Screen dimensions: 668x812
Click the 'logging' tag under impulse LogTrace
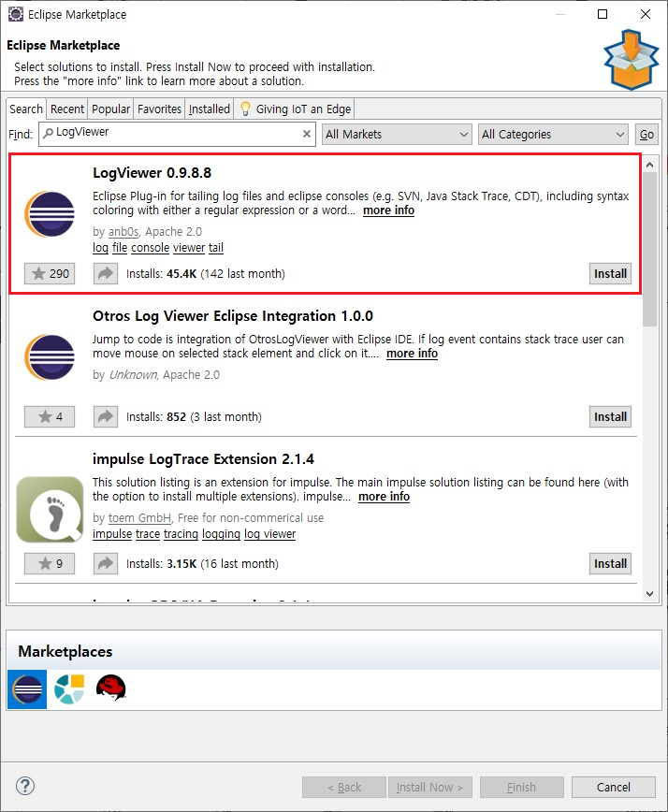(x=221, y=534)
